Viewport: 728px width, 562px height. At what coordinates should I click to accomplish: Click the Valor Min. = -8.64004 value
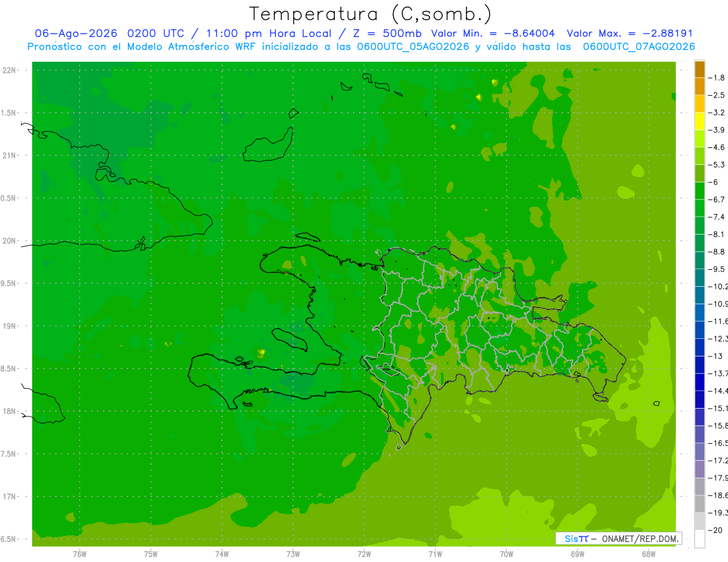coord(493,33)
